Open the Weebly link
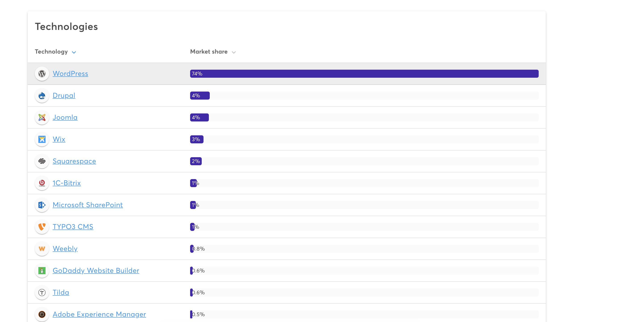This screenshot has height=322, width=644. point(65,249)
